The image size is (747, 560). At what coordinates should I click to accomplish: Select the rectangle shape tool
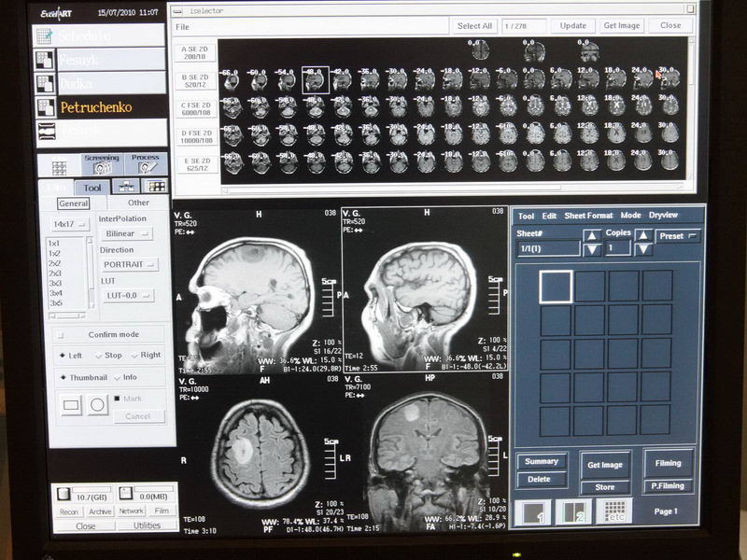tap(71, 405)
